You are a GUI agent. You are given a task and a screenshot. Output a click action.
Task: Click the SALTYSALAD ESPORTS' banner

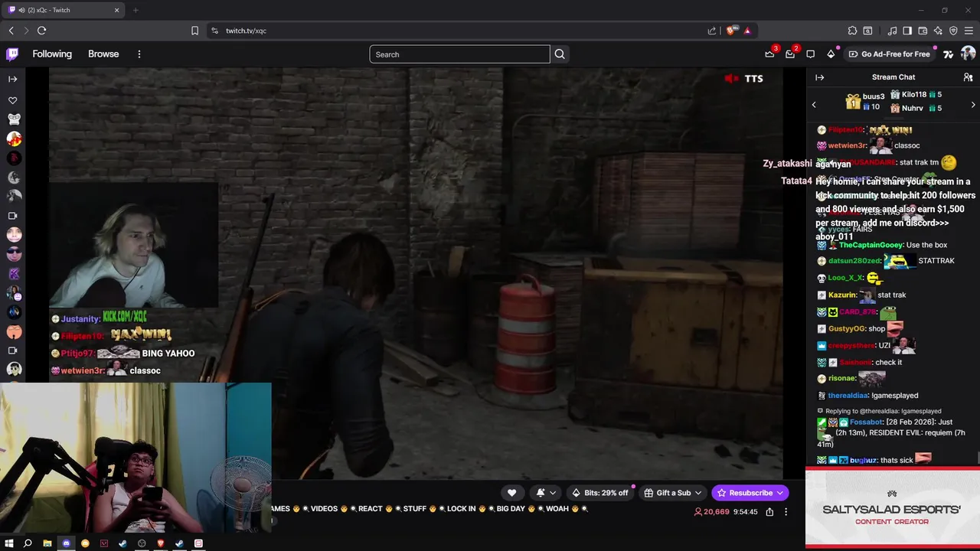(892, 508)
